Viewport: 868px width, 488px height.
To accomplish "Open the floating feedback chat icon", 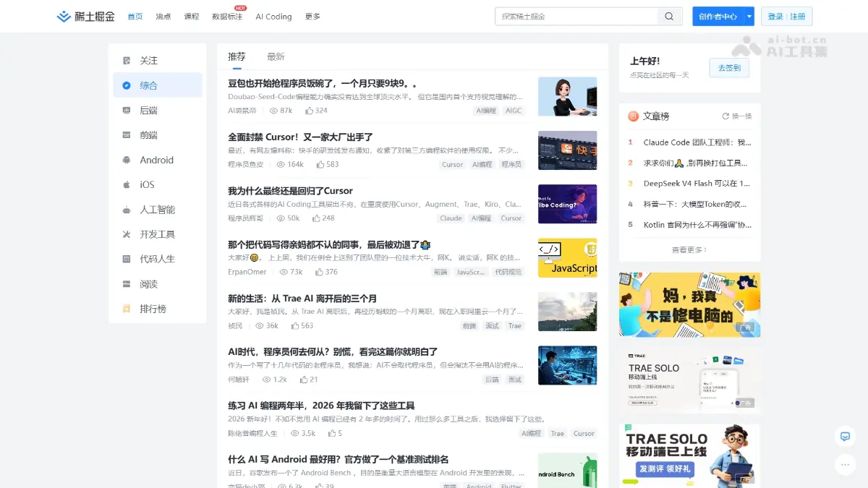I will point(844,436).
